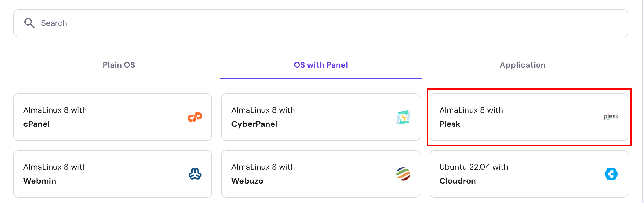Select AlmaLinux 8 with CyberPanel option

[x=321, y=117]
